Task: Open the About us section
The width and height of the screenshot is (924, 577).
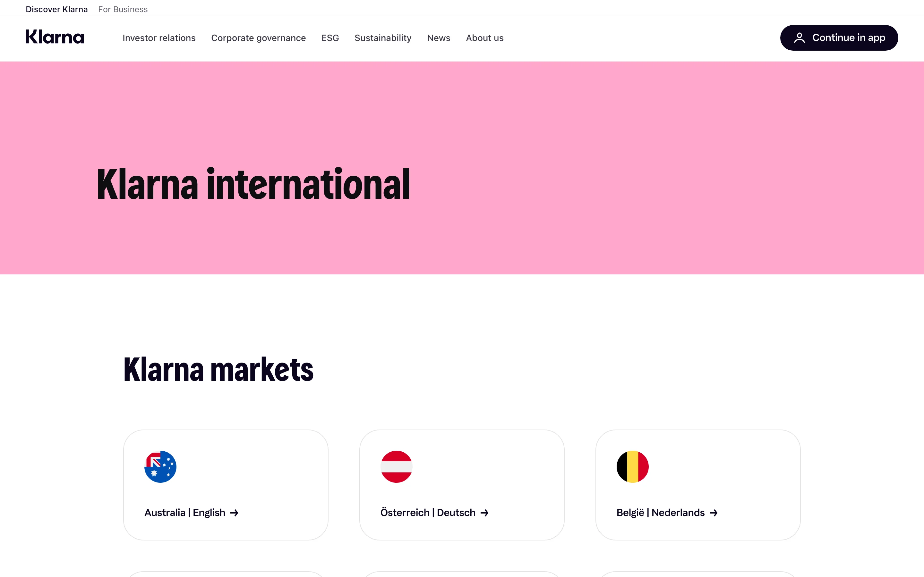Action: 484,38
